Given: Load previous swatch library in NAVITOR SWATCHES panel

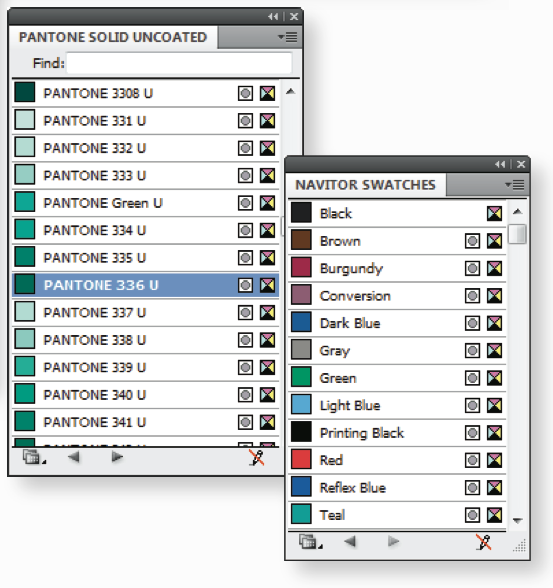Looking at the screenshot, I should (350, 542).
